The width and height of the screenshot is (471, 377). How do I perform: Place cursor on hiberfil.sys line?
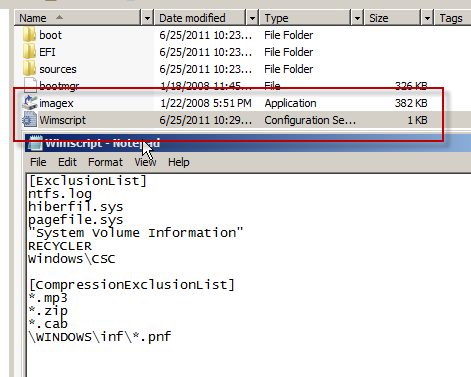tap(76, 207)
